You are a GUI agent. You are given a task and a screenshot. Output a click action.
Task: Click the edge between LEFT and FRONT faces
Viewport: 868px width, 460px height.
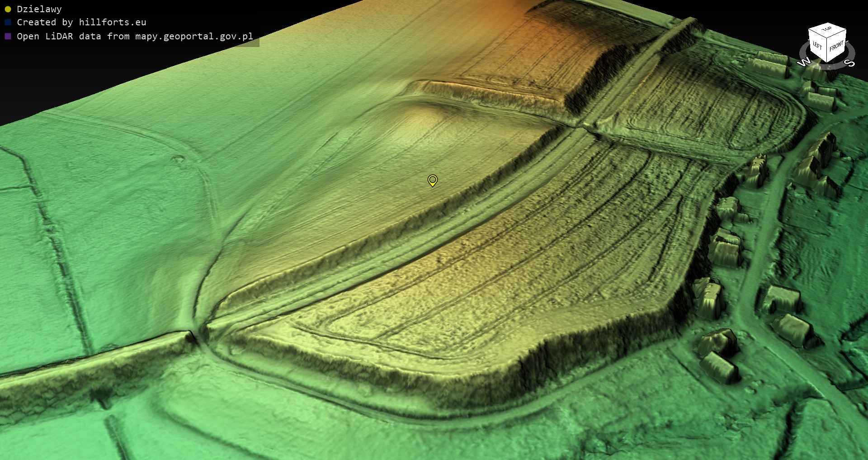point(827,51)
